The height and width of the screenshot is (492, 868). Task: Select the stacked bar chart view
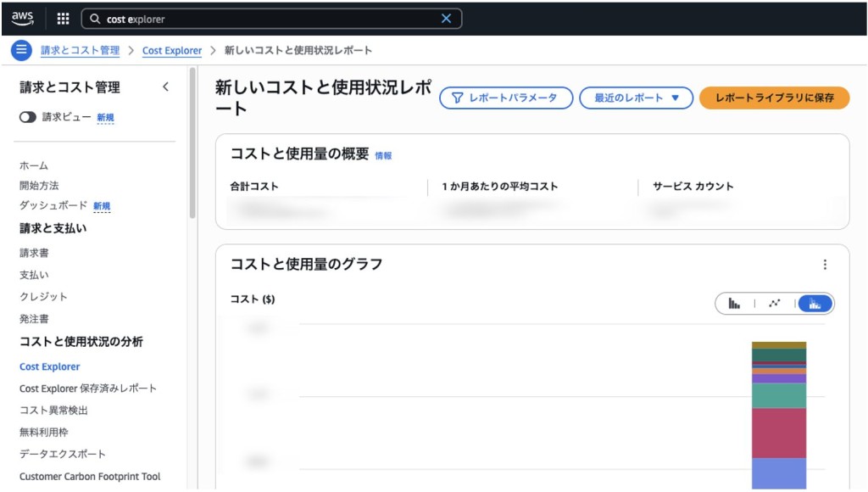coord(815,304)
